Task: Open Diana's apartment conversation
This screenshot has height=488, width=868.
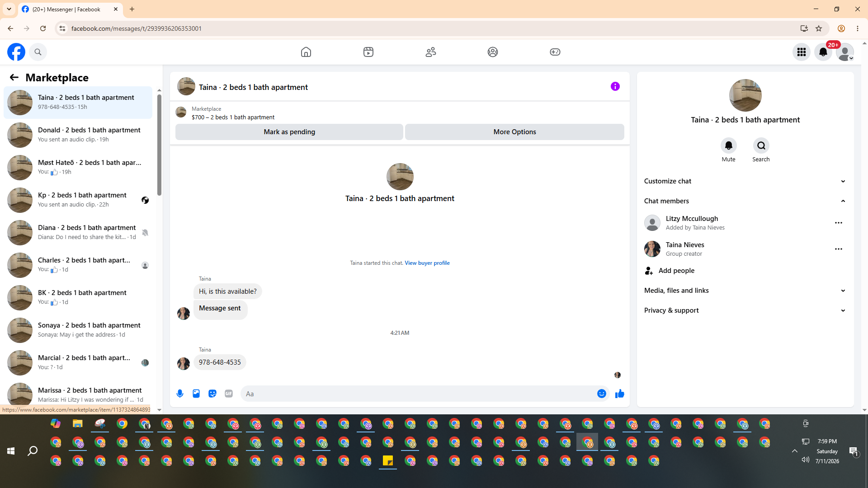Action: [x=78, y=232]
